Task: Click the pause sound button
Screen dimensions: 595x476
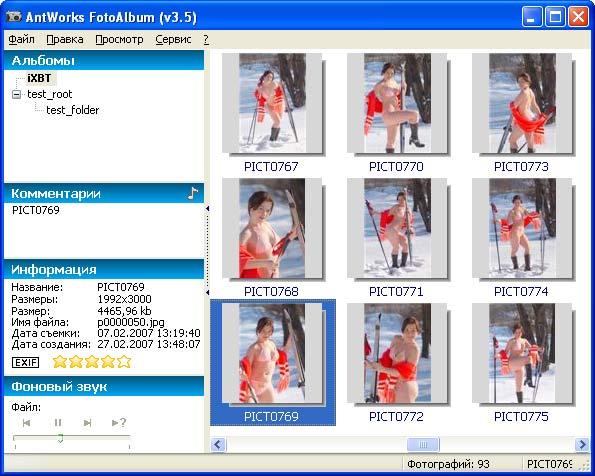Action: pyautogui.click(x=58, y=422)
